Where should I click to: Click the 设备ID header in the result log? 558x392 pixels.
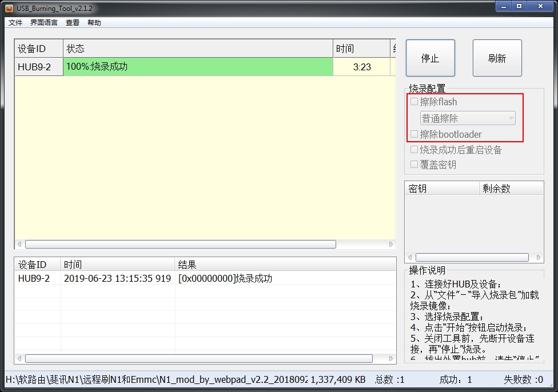click(38, 265)
